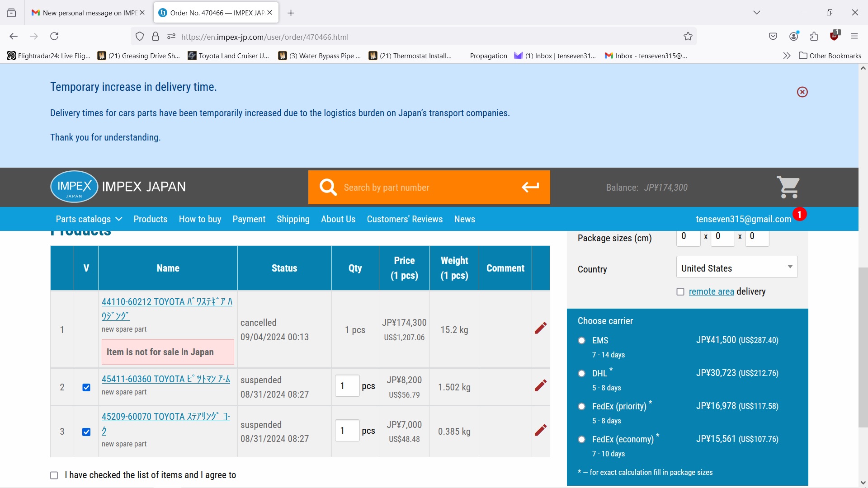868x488 pixels.
Task: Open the tenseven315@gmail.com account link
Action: coord(743,219)
